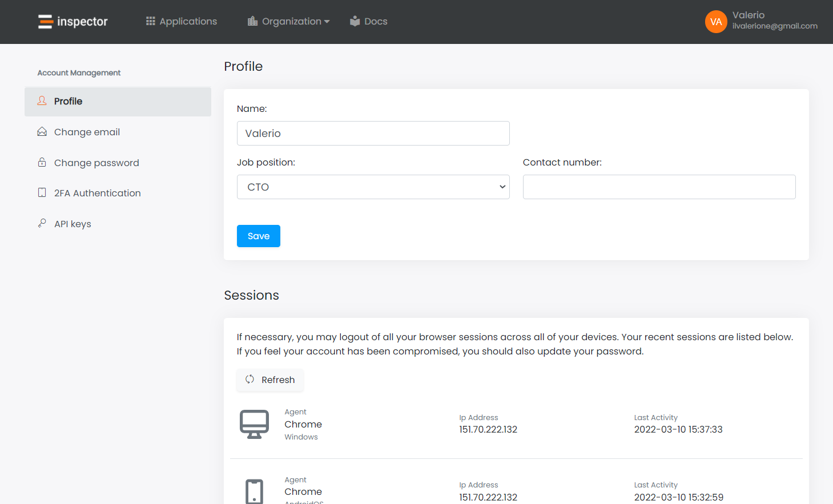Screen dimensions: 833x504
Task: Expand the Job position dropdown showing CTO
Action: 373,187
